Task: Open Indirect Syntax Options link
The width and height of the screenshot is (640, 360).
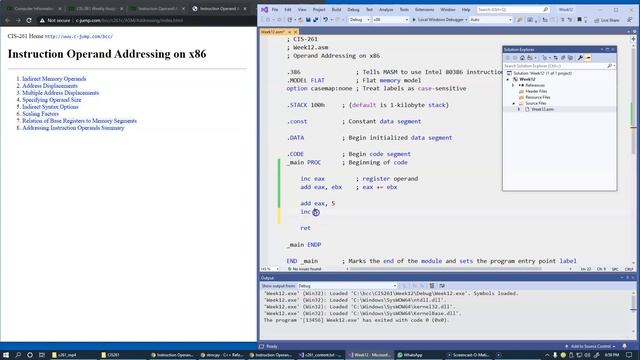Action: [x=50, y=107]
